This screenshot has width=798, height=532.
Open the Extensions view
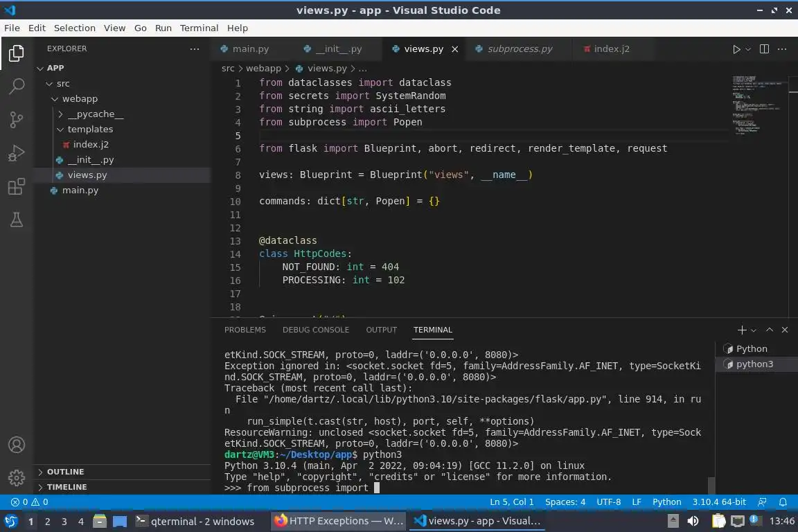coord(17,186)
